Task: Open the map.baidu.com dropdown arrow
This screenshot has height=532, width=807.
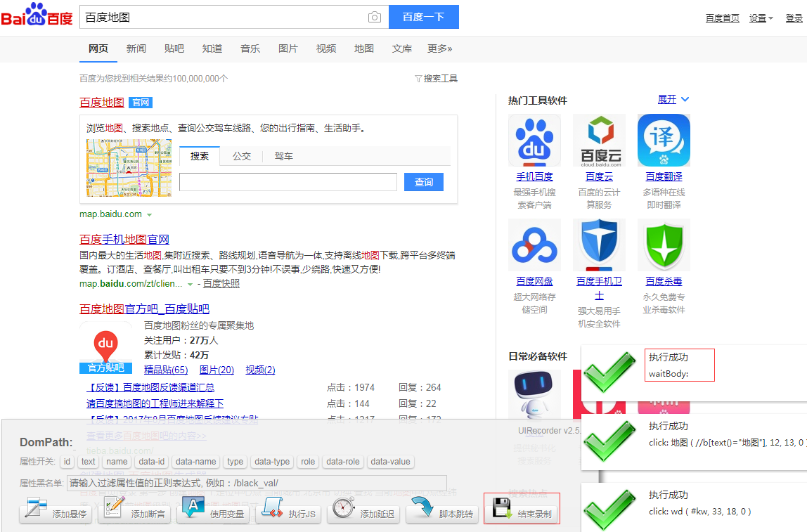Action: click(149, 215)
